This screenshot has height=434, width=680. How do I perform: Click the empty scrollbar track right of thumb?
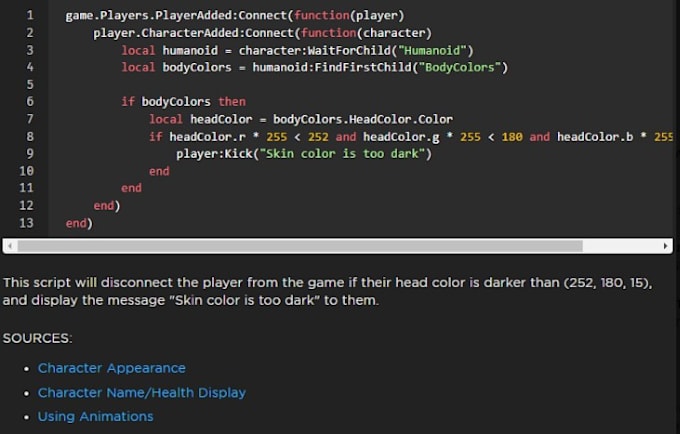pyautogui.click(x=621, y=246)
